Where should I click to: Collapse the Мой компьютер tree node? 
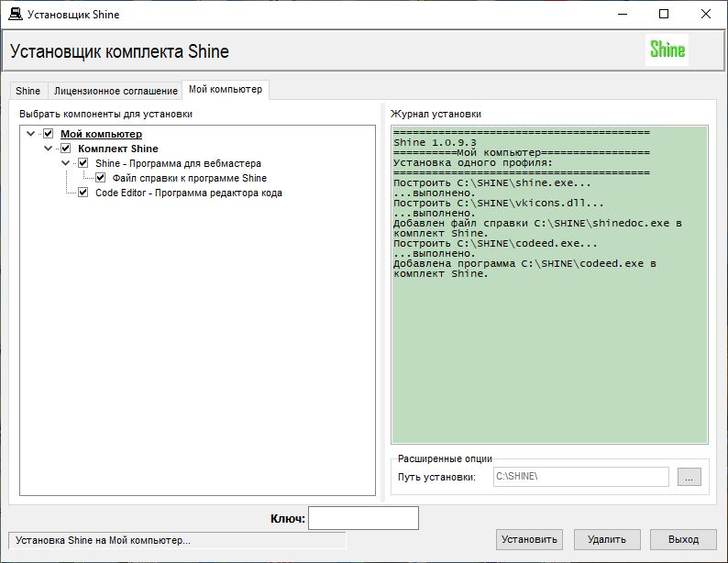pyautogui.click(x=31, y=134)
